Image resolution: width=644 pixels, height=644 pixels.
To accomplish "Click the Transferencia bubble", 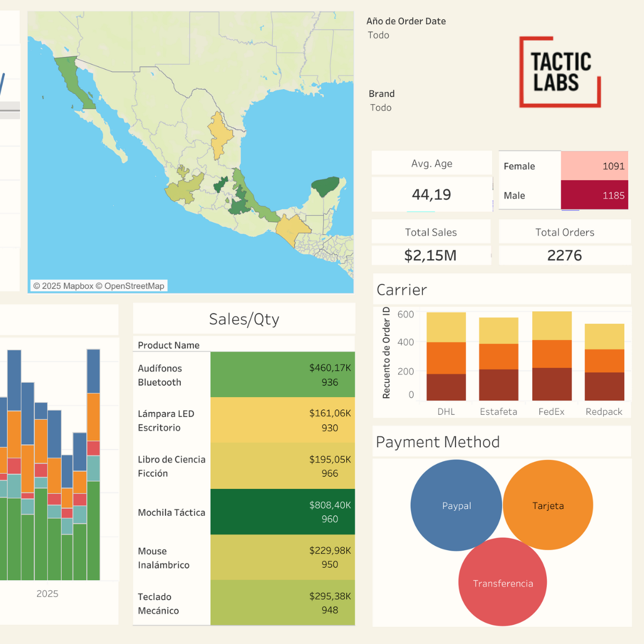I will pos(503,583).
